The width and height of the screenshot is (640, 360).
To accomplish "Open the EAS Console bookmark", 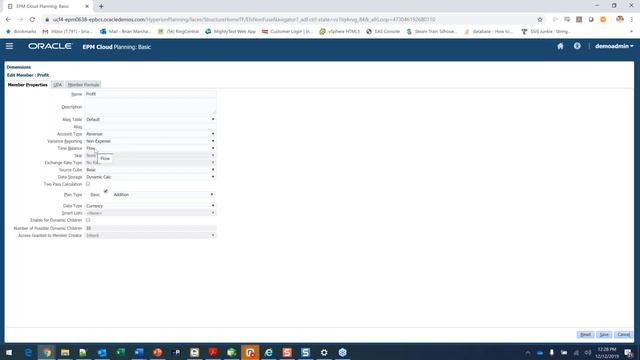I will tap(383, 31).
